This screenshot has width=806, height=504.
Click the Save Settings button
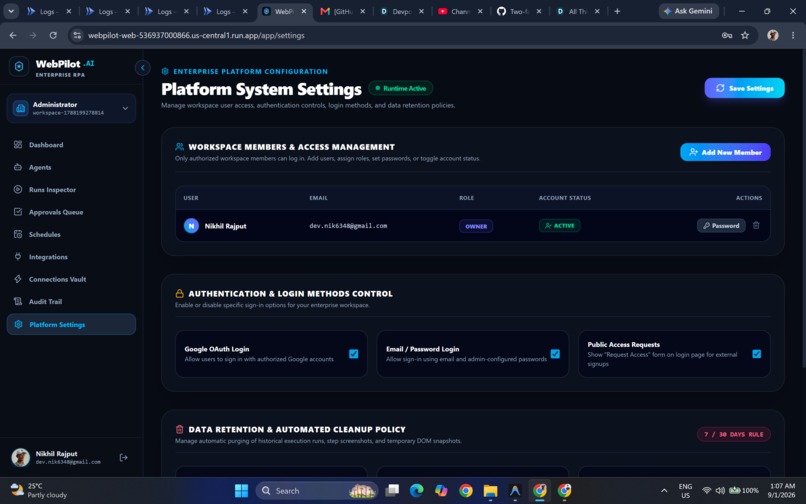pos(744,88)
